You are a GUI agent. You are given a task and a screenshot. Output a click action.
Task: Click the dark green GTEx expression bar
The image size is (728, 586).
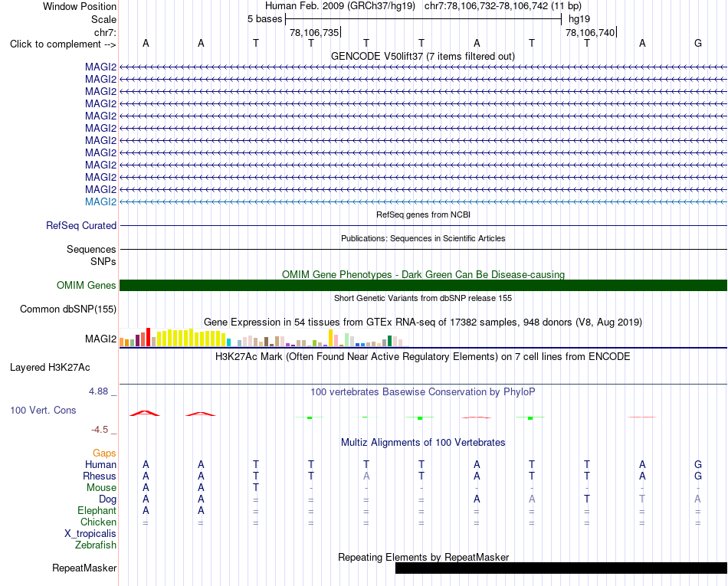click(389, 341)
